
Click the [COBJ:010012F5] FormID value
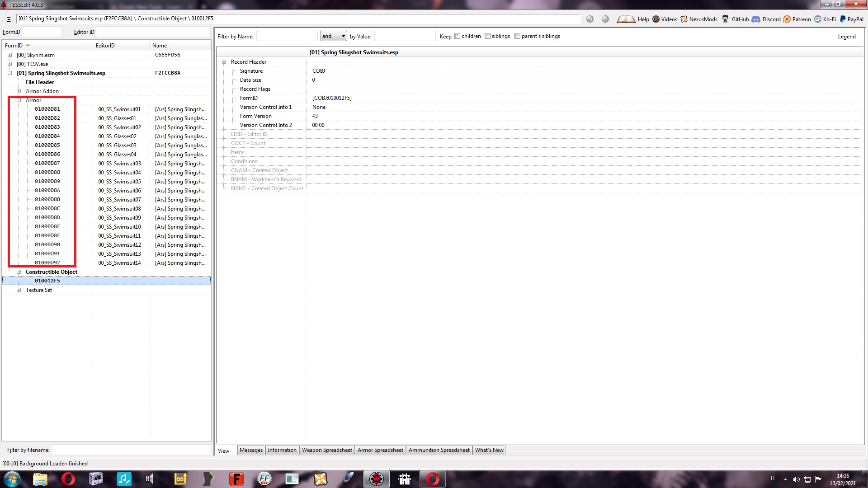coord(332,98)
